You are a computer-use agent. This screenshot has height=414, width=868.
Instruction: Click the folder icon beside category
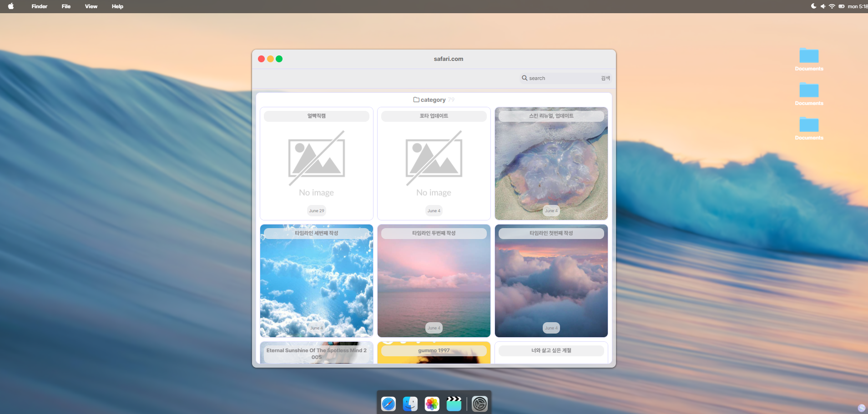(416, 100)
